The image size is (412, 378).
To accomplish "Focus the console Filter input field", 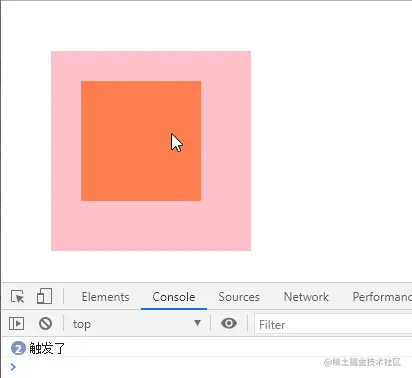I will pos(333,324).
